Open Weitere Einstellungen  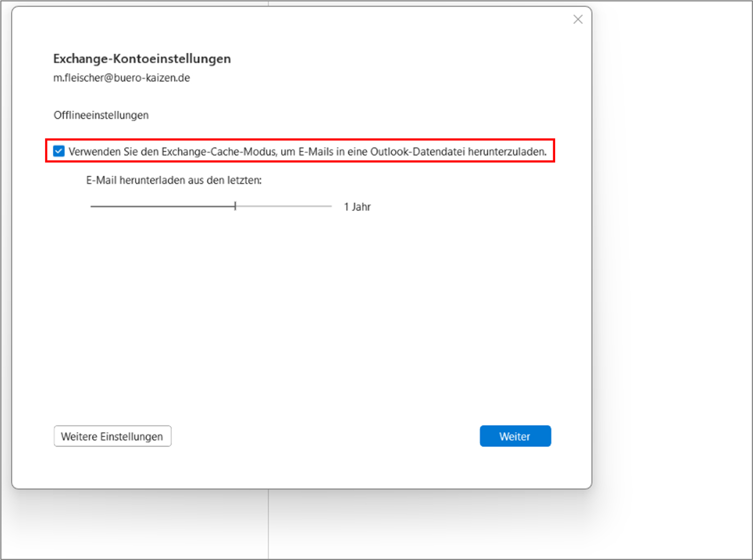pos(112,436)
